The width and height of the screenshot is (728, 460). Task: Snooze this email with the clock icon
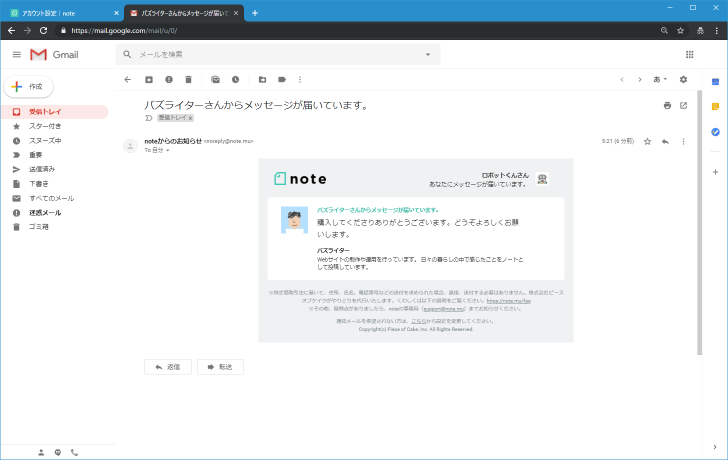235,79
